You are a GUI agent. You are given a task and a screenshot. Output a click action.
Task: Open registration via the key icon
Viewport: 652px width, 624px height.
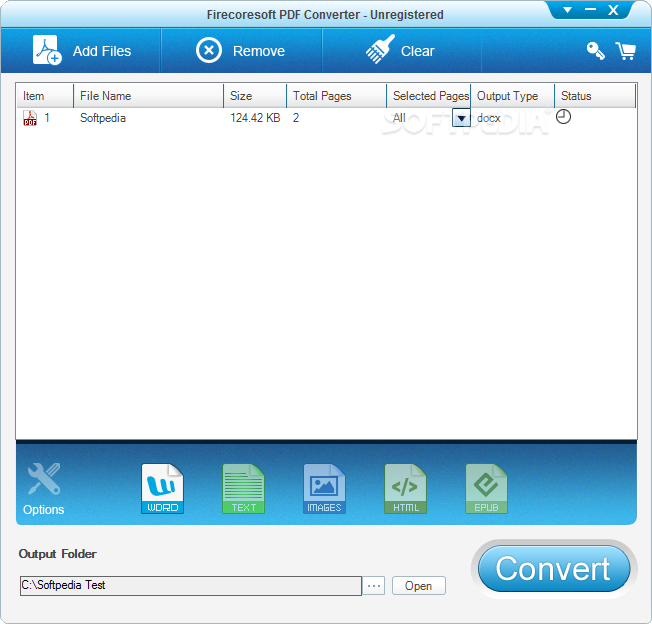(x=595, y=51)
